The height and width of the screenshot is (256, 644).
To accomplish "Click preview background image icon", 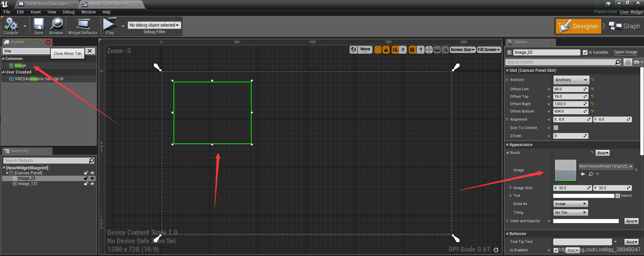I will point(437,50).
